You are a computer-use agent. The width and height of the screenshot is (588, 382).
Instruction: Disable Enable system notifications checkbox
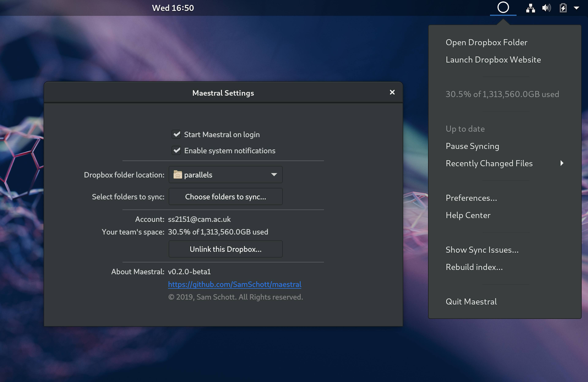pos(176,150)
